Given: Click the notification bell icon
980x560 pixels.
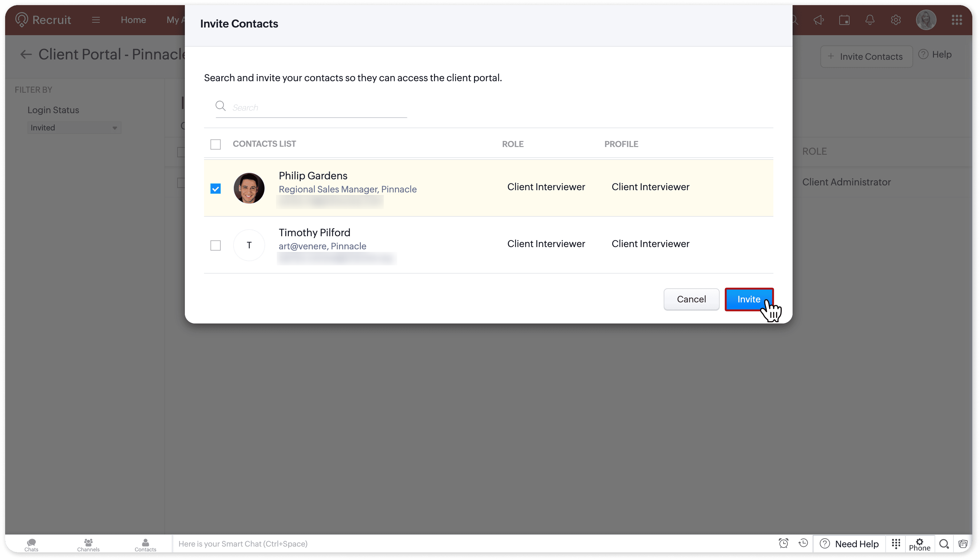Looking at the screenshot, I should click(x=870, y=20).
